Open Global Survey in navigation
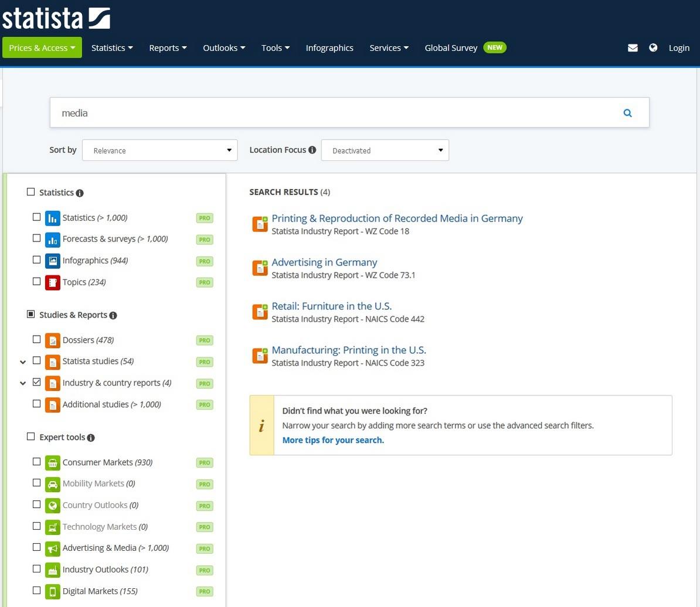The width and height of the screenshot is (700, 607). (451, 47)
